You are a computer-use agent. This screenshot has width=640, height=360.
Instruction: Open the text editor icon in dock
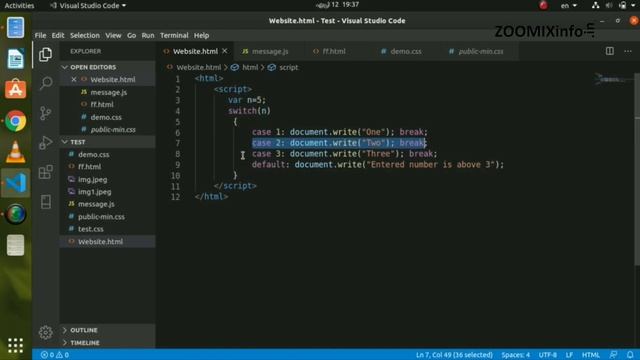coord(16,245)
